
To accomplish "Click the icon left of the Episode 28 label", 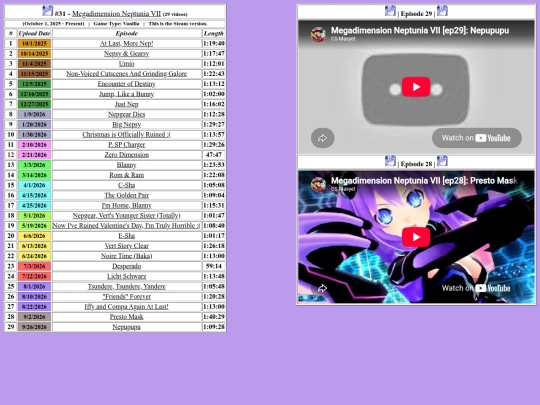I will click(x=390, y=161).
